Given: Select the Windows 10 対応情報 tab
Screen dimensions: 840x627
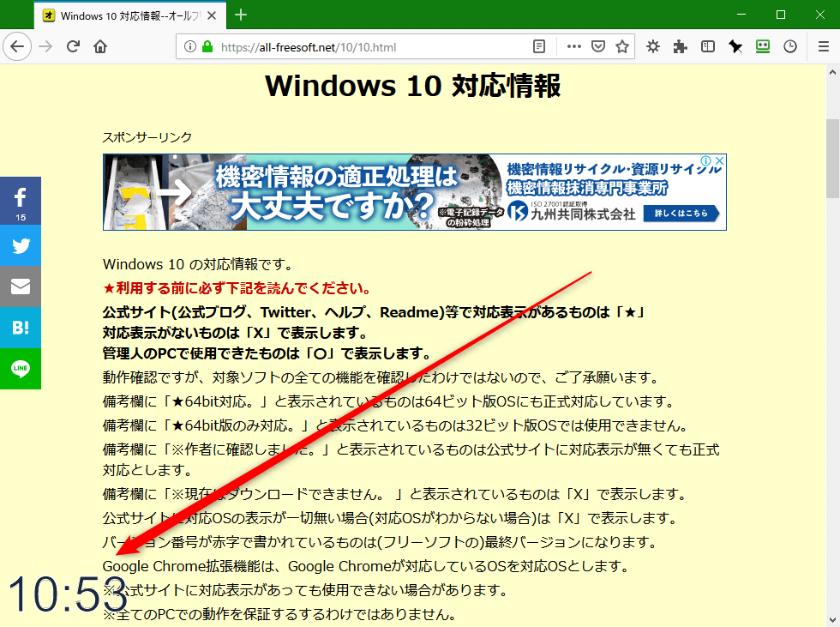Looking at the screenshot, I should point(129,15).
